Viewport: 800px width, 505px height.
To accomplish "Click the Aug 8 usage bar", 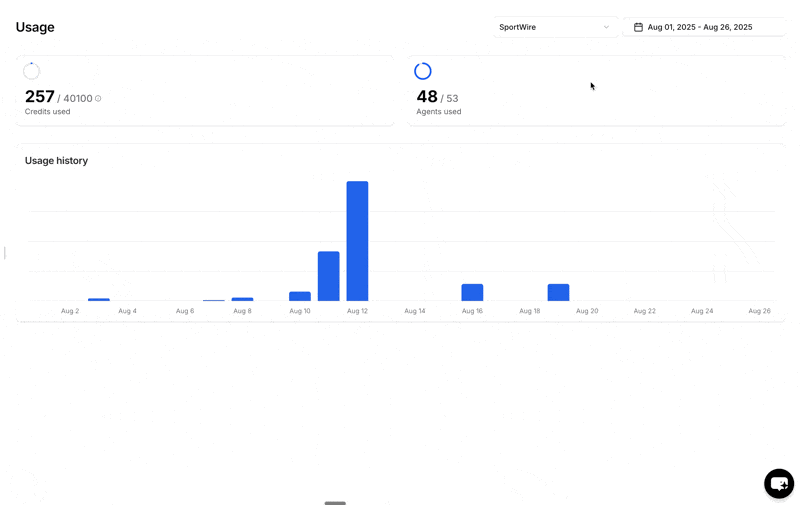I will pos(242,299).
